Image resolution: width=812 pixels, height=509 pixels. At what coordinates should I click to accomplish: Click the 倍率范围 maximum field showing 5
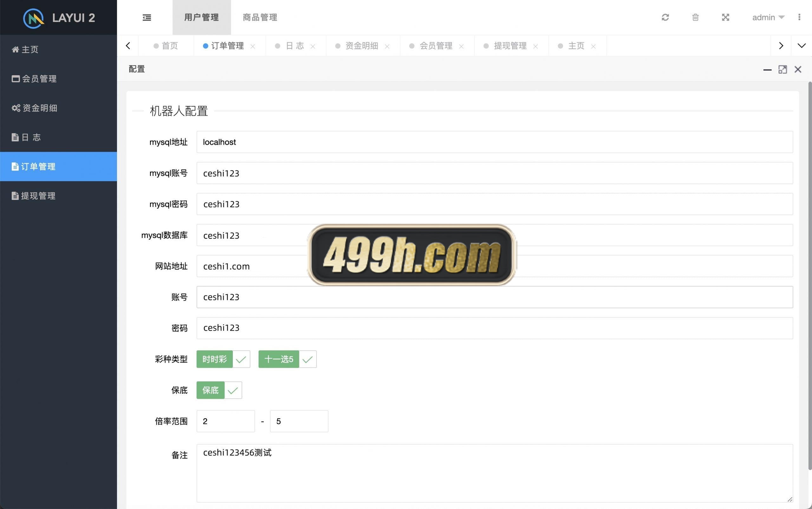click(299, 421)
